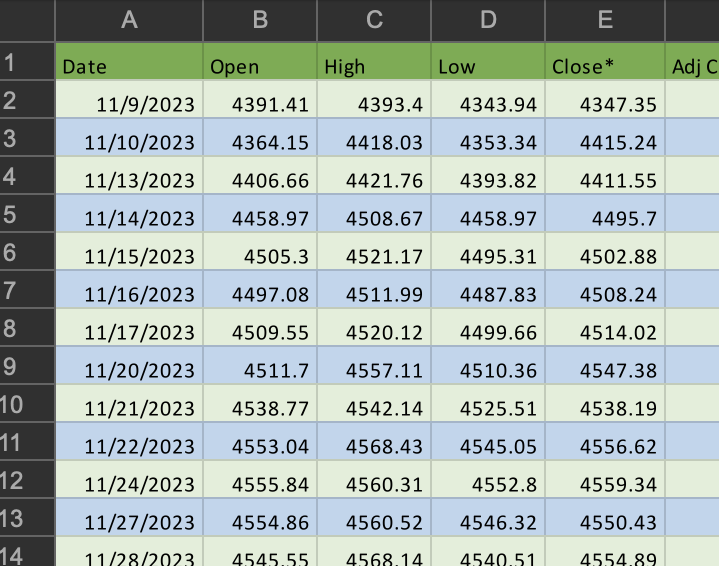Viewport: 719px width, 566px height.
Task: Click Low value 4525.51
Action: [488, 403]
